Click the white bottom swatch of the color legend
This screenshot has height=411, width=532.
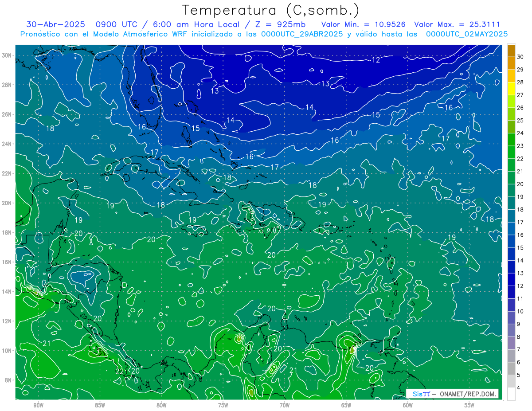[511, 394]
